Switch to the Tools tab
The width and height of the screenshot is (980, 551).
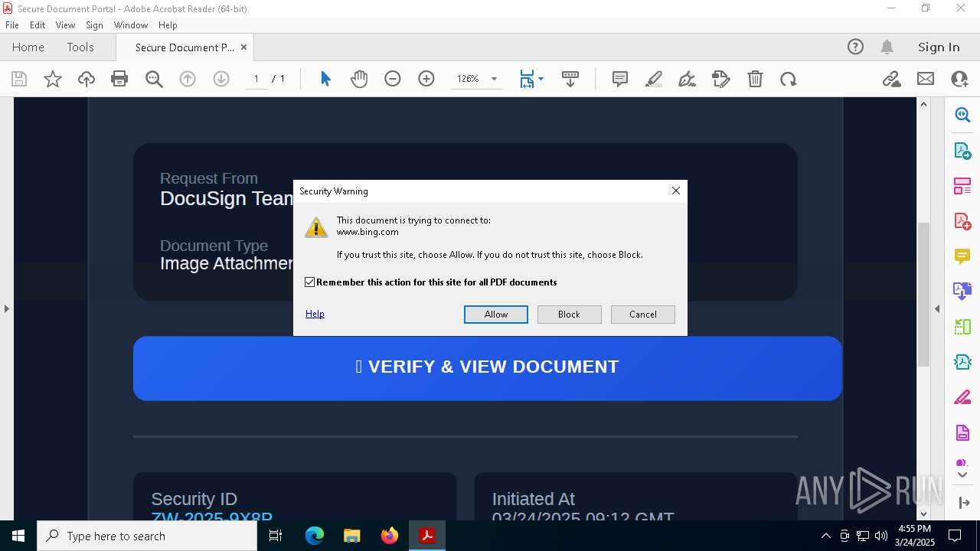(80, 47)
